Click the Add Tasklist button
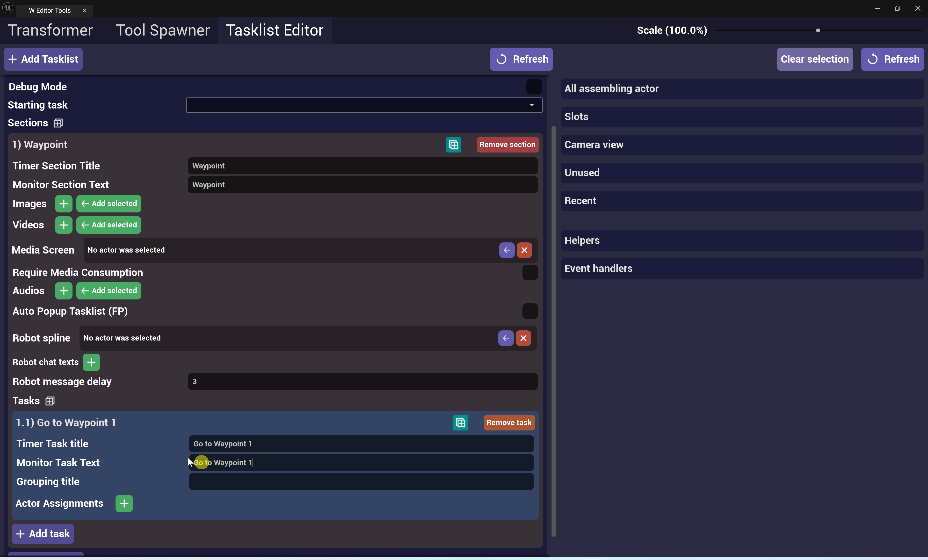 pyautogui.click(x=43, y=59)
